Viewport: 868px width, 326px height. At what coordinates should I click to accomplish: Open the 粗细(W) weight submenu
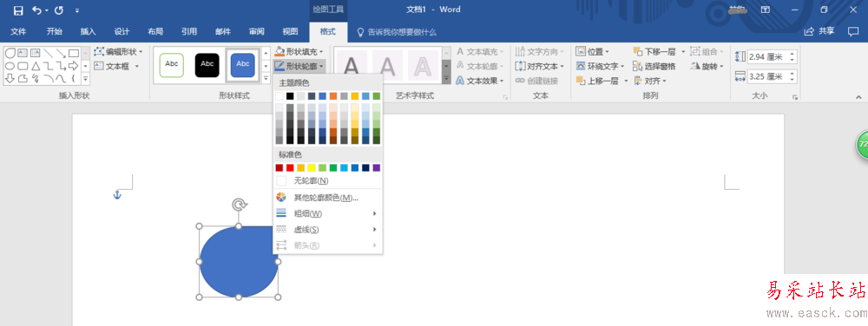click(328, 213)
